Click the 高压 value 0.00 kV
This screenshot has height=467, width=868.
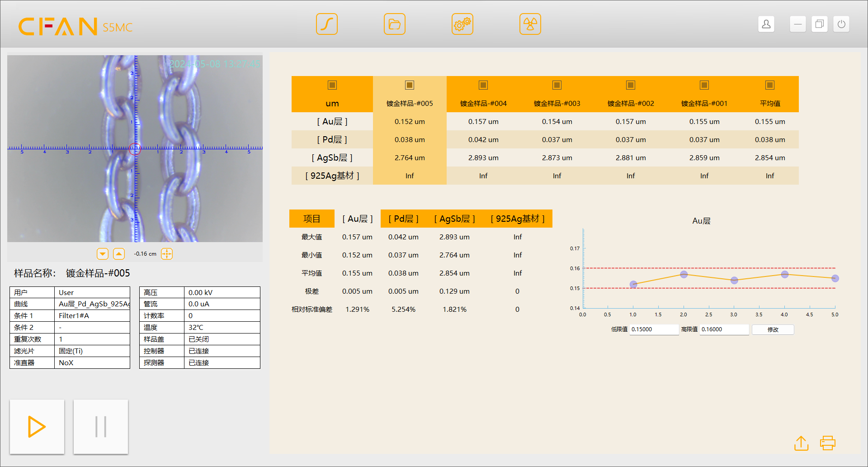coord(222,292)
